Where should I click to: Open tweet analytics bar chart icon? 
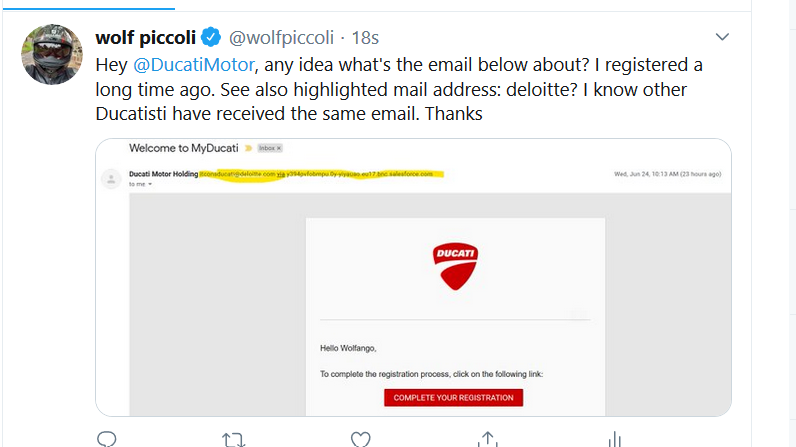[x=614, y=439]
